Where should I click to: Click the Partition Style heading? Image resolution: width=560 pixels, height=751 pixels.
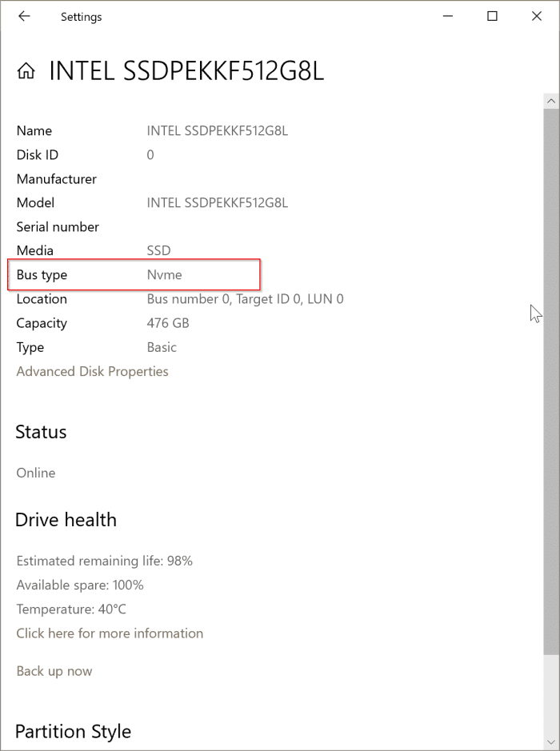coord(73,732)
